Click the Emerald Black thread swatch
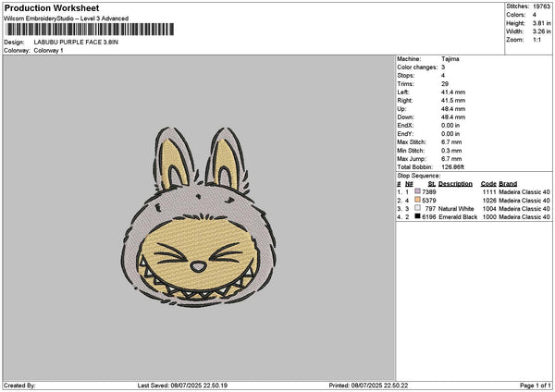 [419, 216]
